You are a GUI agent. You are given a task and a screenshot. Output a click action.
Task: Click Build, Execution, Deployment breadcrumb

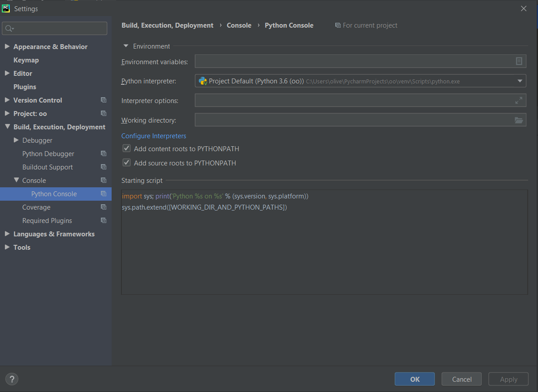[167, 25]
